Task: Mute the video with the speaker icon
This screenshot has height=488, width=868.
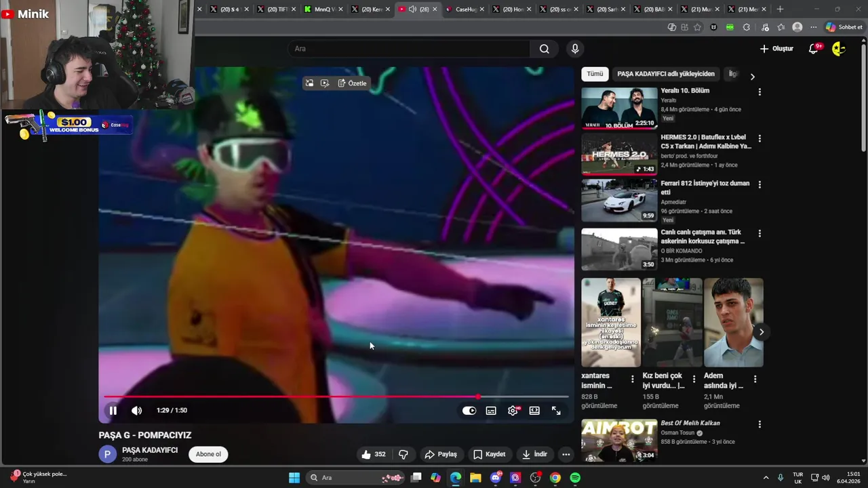Action: pyautogui.click(x=136, y=410)
